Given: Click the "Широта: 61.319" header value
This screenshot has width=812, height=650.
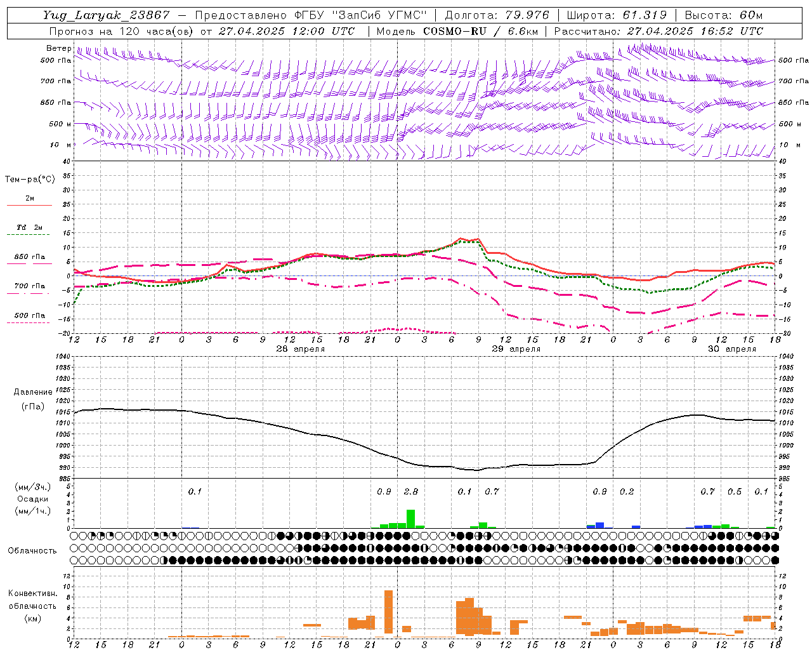Looking at the screenshot, I should coord(617,15).
